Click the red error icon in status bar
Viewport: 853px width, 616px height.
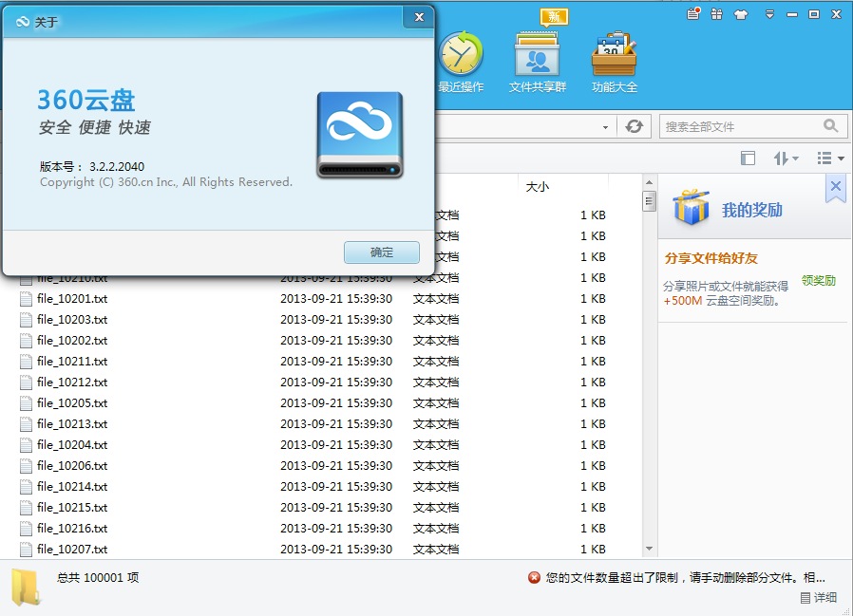click(534, 577)
